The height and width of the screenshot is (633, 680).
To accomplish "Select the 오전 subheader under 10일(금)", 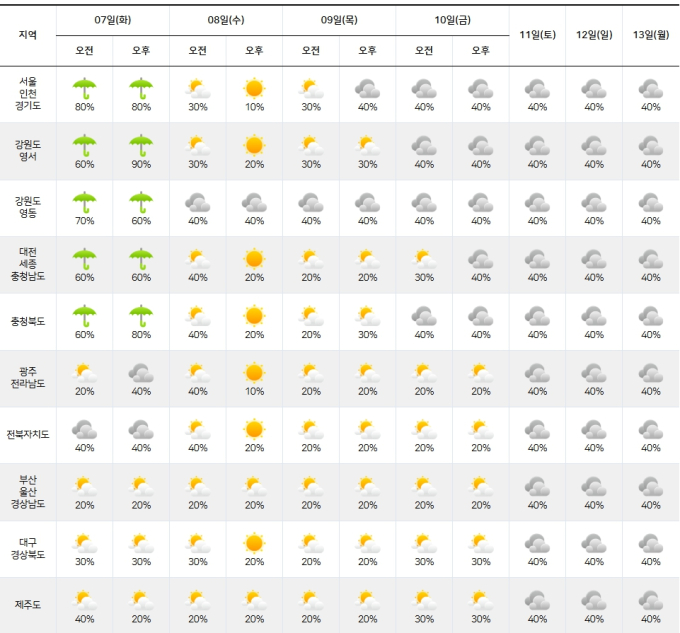I will click(424, 50).
